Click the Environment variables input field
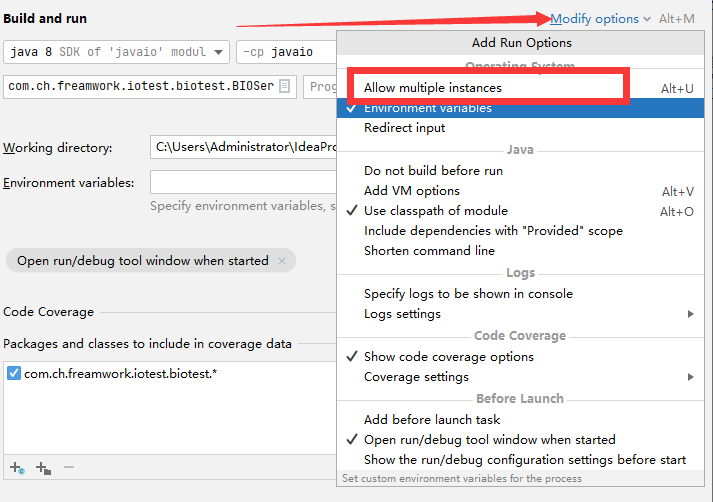This screenshot has width=713, height=502. [x=243, y=182]
